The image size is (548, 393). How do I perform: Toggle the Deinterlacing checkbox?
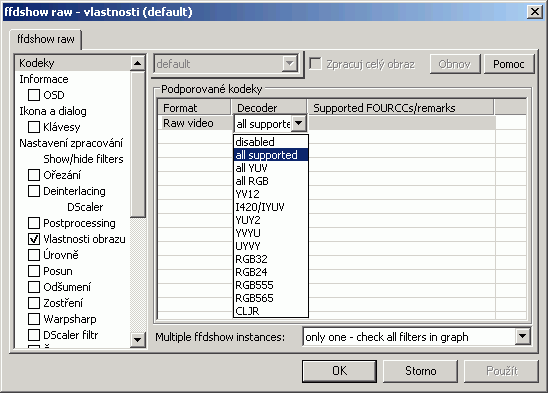(x=34, y=191)
